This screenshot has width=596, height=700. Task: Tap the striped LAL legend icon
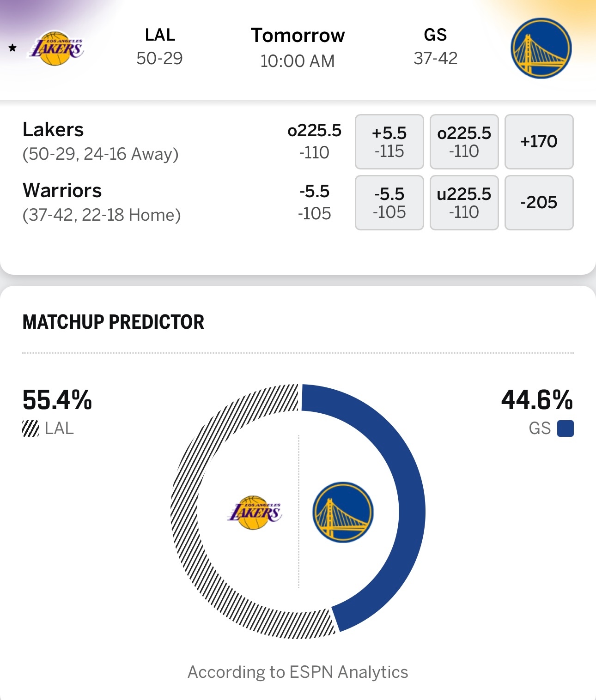click(30, 428)
